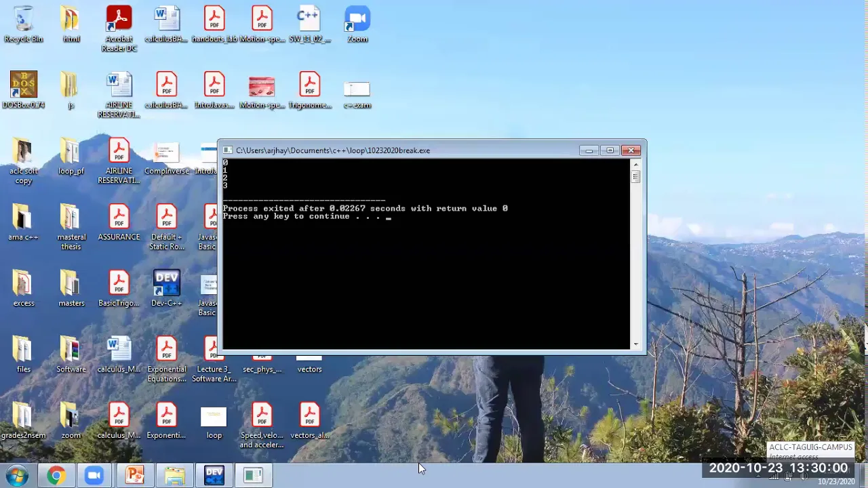The image size is (868, 488).
Task: Minimize the break.exe console window
Action: click(589, 150)
